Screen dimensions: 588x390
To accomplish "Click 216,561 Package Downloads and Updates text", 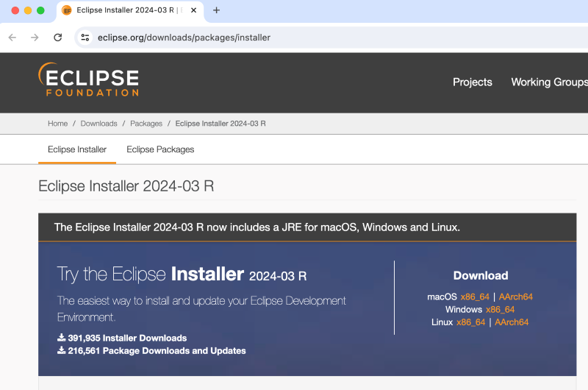I will pos(157,351).
